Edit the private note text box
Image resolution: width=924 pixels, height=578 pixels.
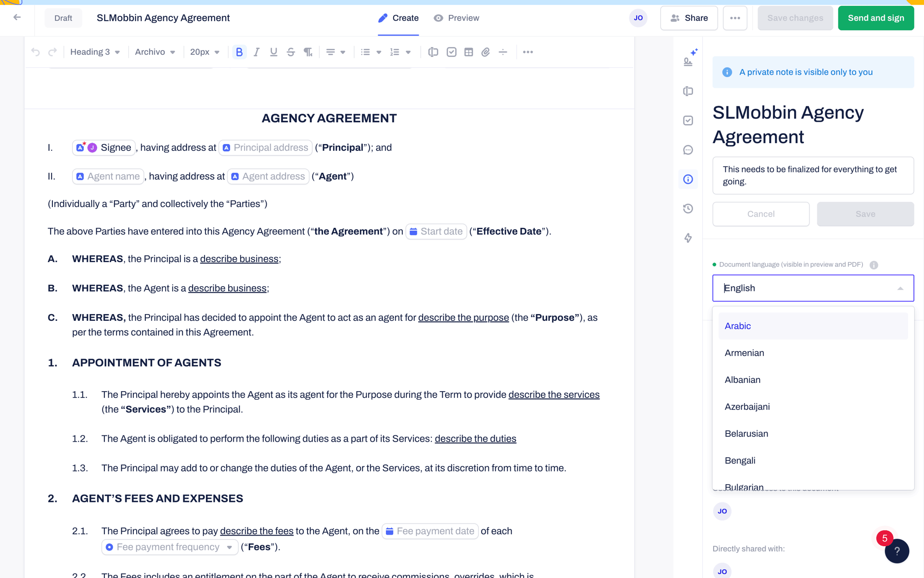(813, 175)
